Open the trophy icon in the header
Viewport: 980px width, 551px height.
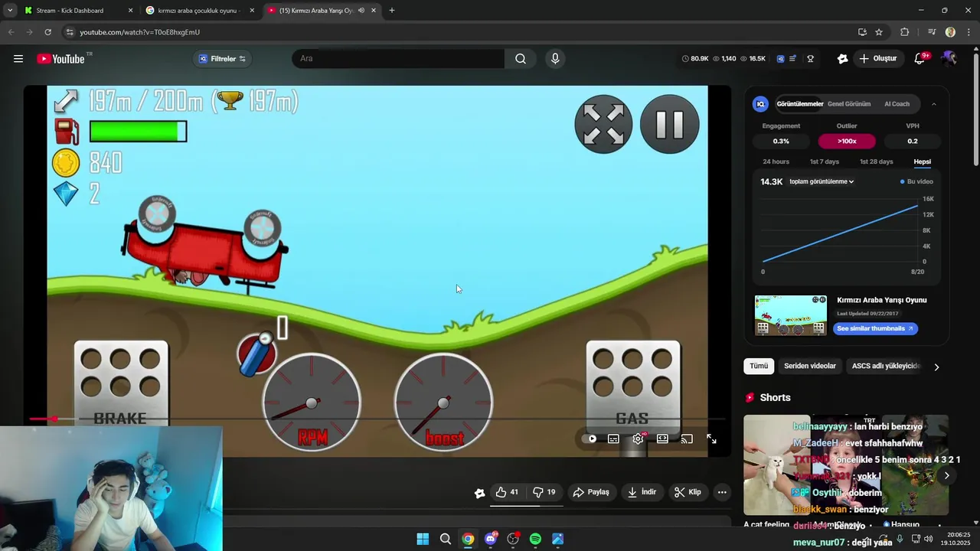tap(810, 59)
